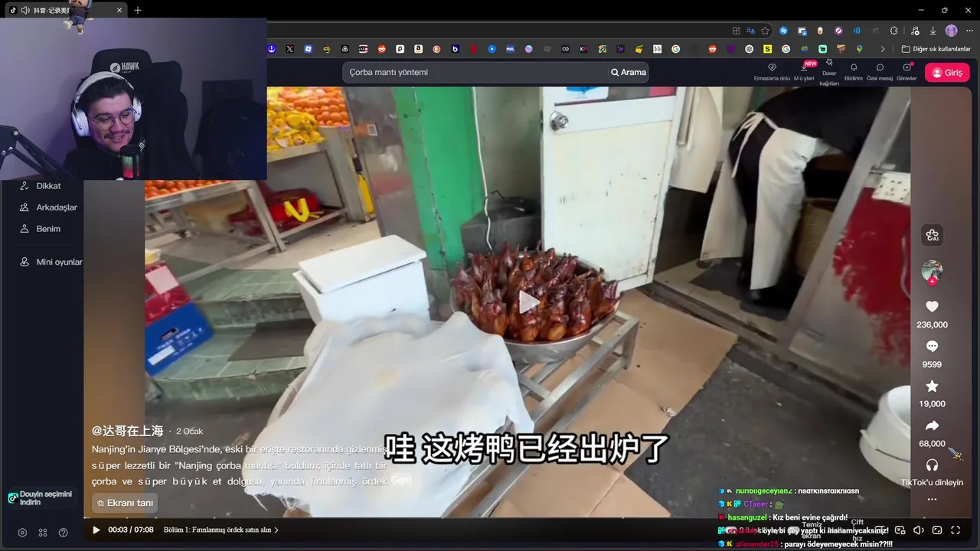Viewport: 980px width, 551px height.
Task: Click chat username 'hasanguzel'
Action: point(748,517)
